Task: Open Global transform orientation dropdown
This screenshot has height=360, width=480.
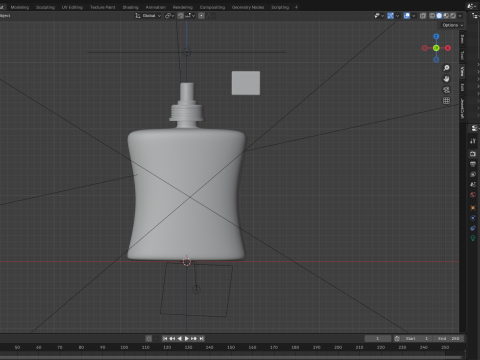Action: click(x=148, y=16)
